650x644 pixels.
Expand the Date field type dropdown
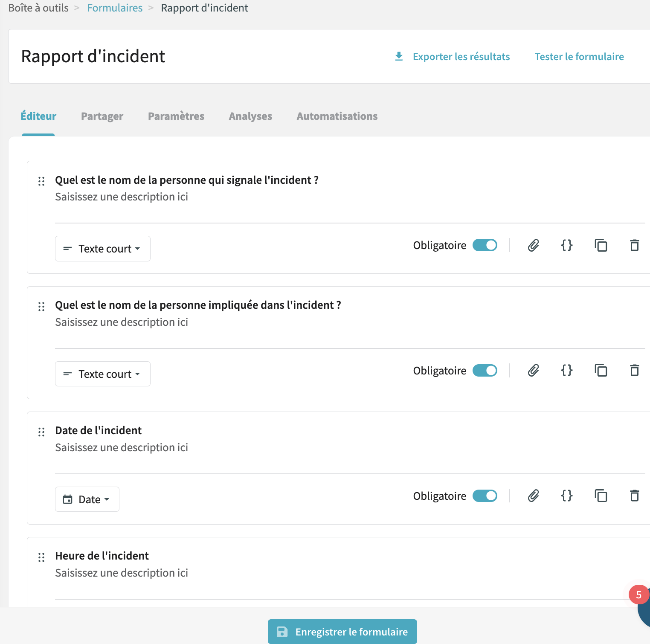[87, 499]
